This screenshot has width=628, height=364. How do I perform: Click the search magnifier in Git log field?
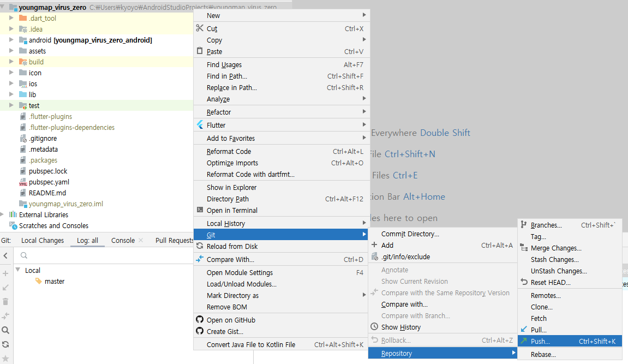click(x=24, y=255)
